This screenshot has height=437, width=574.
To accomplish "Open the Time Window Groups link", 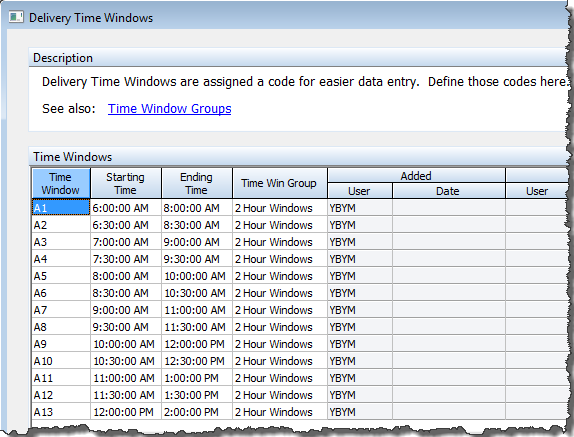I will click(169, 109).
